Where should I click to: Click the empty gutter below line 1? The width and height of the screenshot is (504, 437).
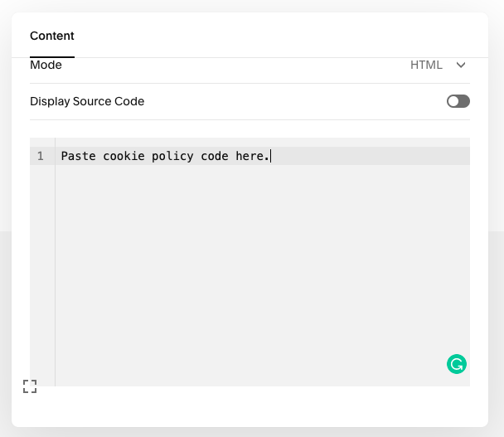tap(42, 275)
